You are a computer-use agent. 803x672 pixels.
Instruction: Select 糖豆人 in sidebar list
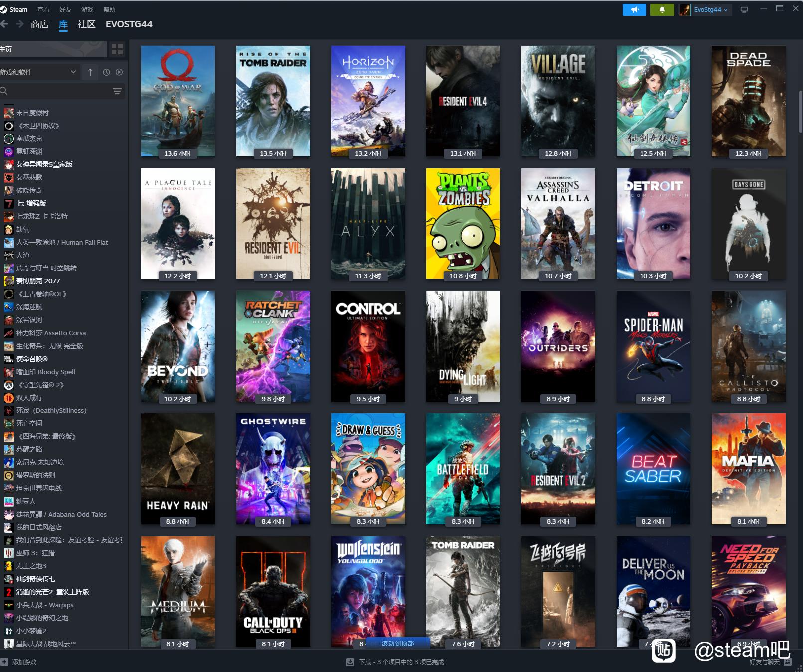pos(26,501)
